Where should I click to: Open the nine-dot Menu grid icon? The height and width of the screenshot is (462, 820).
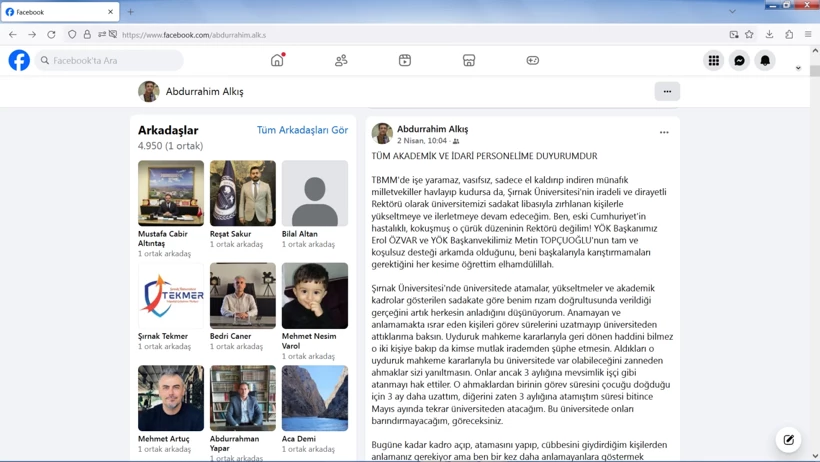click(x=713, y=61)
